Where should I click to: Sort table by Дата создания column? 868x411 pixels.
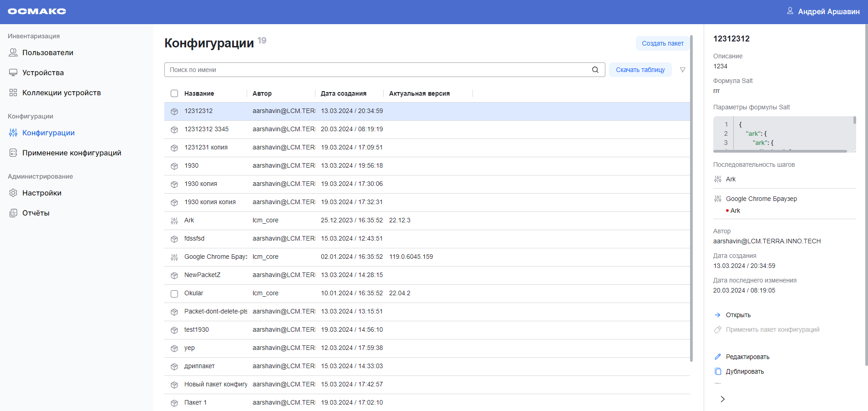343,93
